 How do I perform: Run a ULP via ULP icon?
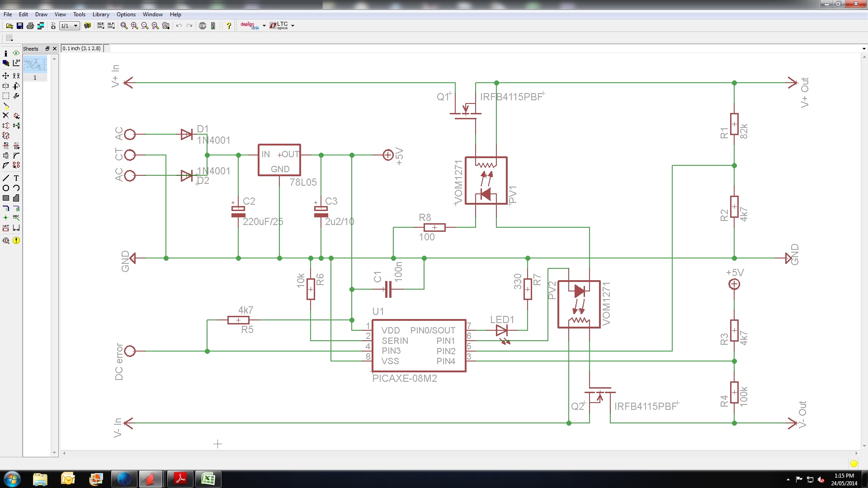coord(111,26)
